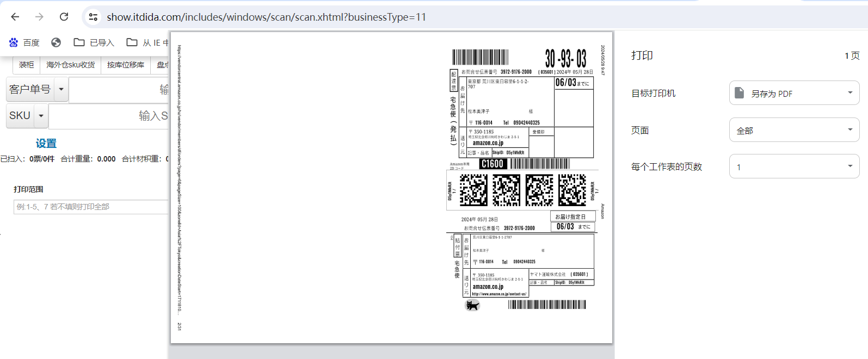Open site information icon in address bar

pyautogui.click(x=93, y=17)
